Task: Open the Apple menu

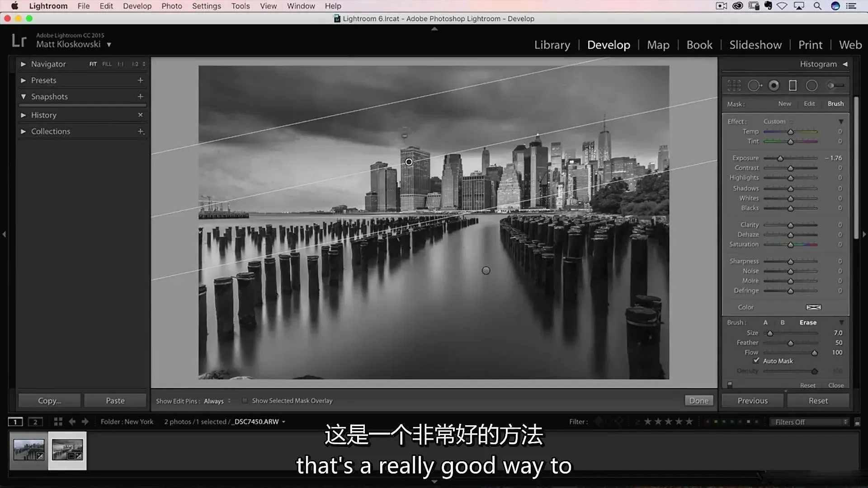Action: [14, 6]
